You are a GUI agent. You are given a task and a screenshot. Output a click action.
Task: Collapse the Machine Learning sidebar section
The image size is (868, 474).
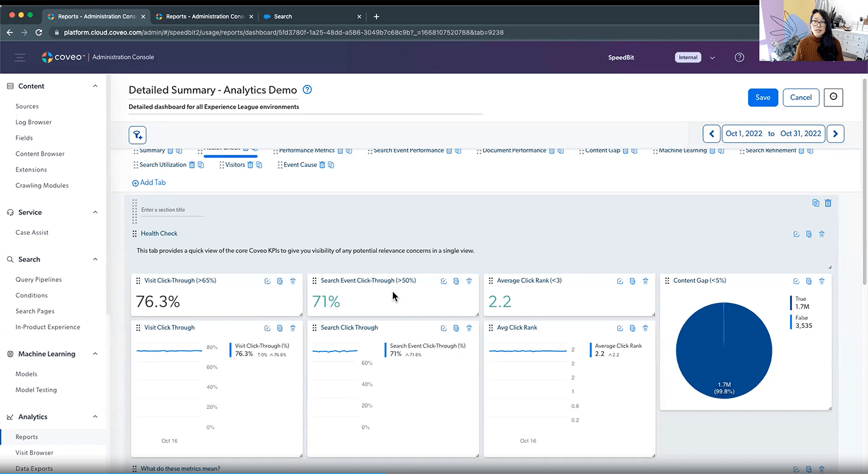[95, 354]
